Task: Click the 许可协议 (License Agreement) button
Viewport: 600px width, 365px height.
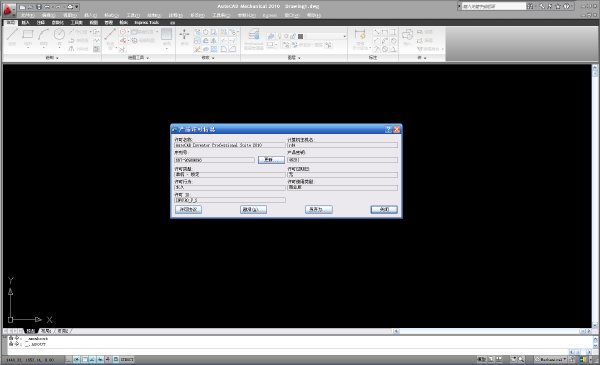Action: pos(188,209)
